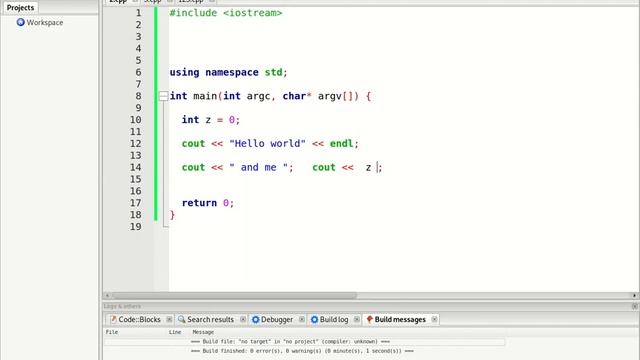Click the editor horizontal scrollbar thumb

pos(234,295)
